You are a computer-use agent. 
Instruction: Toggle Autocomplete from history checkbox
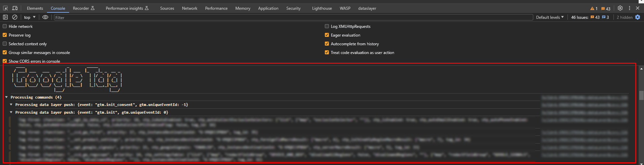327,44
